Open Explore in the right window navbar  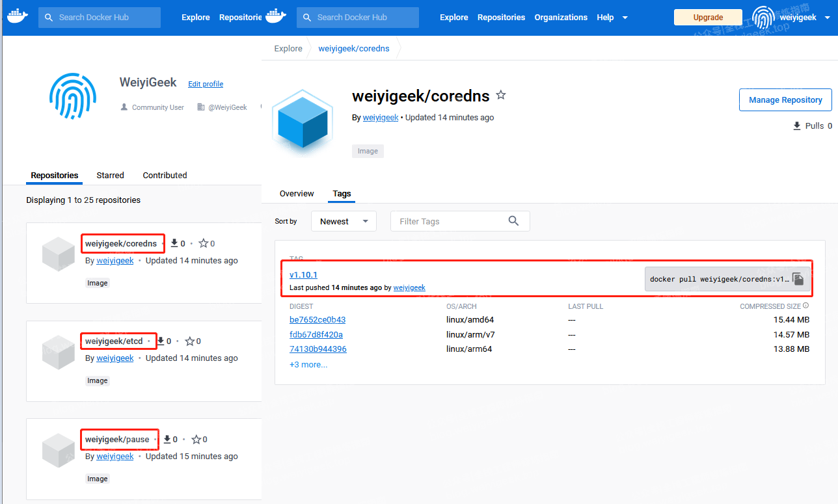(x=454, y=18)
